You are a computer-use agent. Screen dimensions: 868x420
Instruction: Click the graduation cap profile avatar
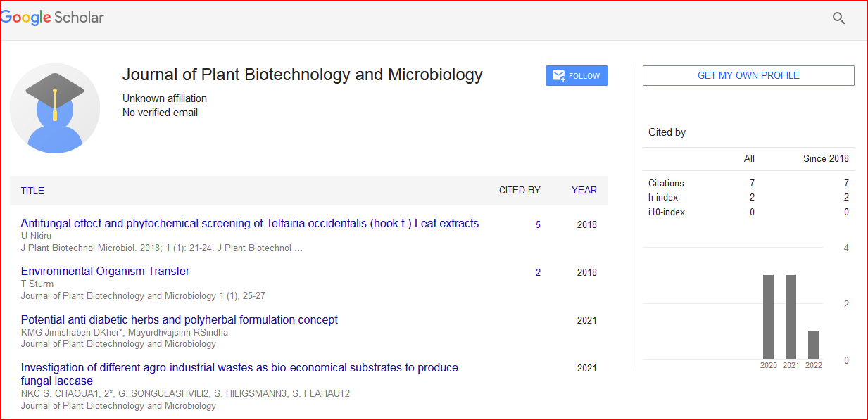pos(55,108)
